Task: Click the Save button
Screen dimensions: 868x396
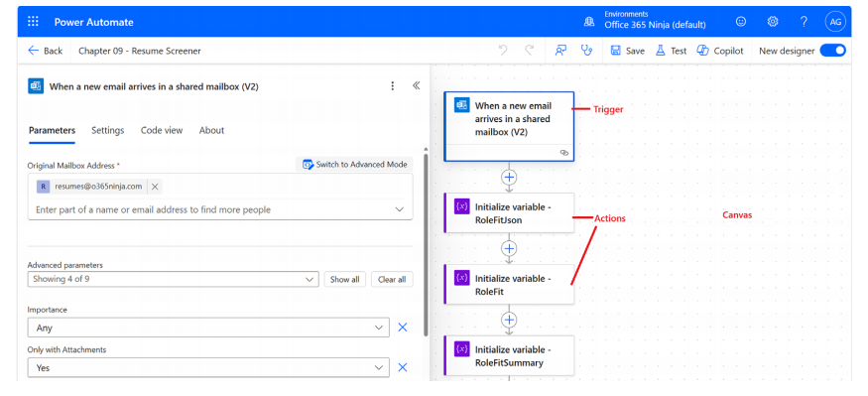Action: coord(628,51)
